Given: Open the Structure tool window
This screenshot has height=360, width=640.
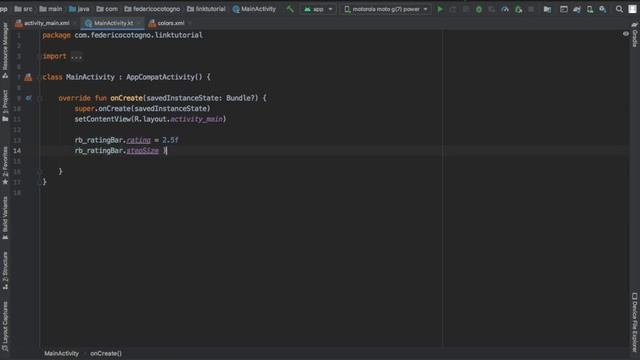Looking at the screenshot, I should (5, 270).
